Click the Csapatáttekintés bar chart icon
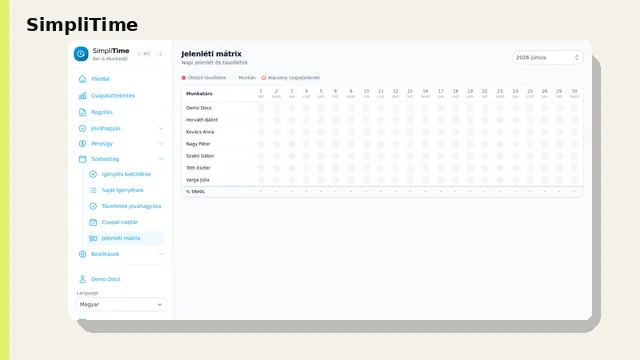Screen dimensions: 640x360 point(82,96)
